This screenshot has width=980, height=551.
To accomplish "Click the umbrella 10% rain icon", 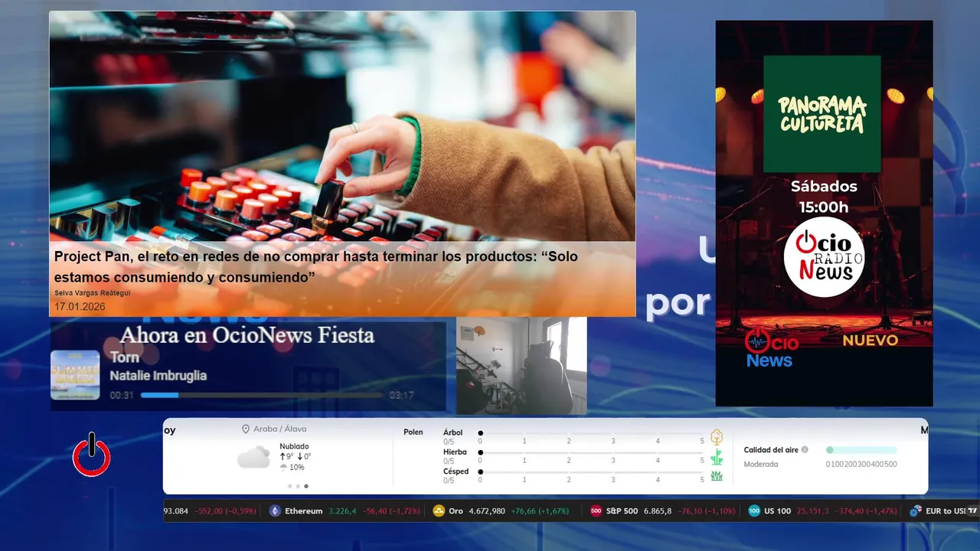I will (x=283, y=468).
